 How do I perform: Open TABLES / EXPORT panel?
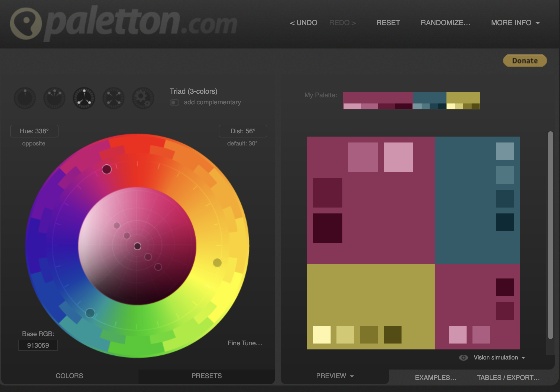tap(508, 378)
